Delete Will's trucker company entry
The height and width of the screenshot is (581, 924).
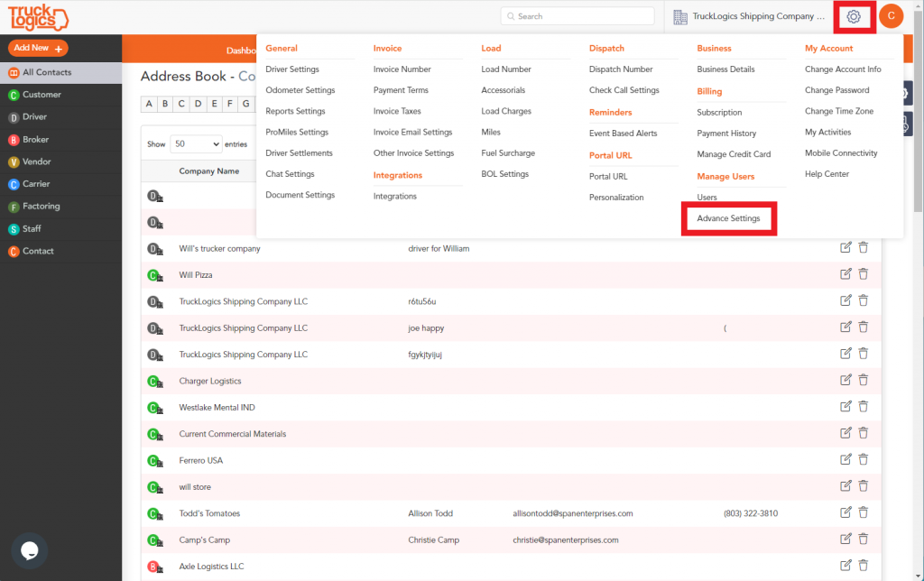[864, 247]
